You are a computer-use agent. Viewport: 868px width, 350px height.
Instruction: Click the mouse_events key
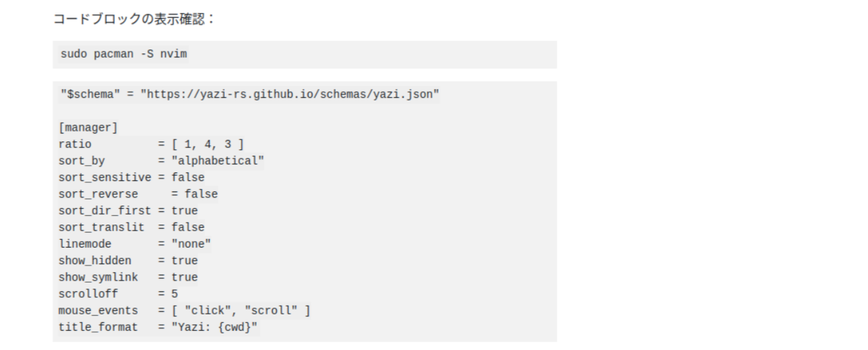tap(98, 310)
